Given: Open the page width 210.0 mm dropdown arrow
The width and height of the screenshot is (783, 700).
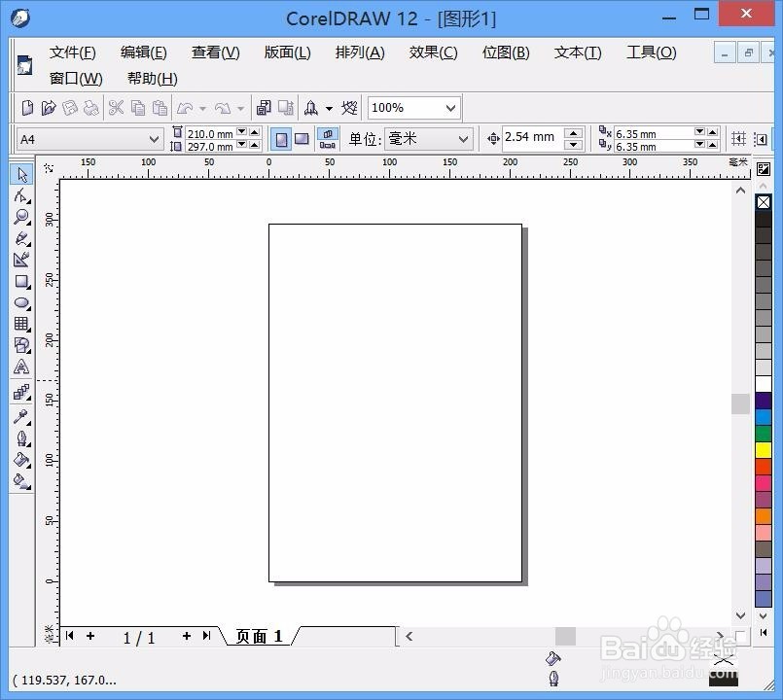Looking at the screenshot, I should click(x=241, y=132).
